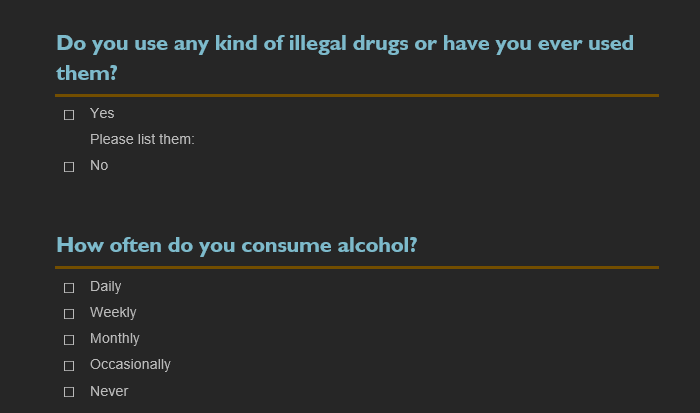The width and height of the screenshot is (700, 413).
Task: Select the Daily alcohol checkbox
Action: [x=69, y=288]
